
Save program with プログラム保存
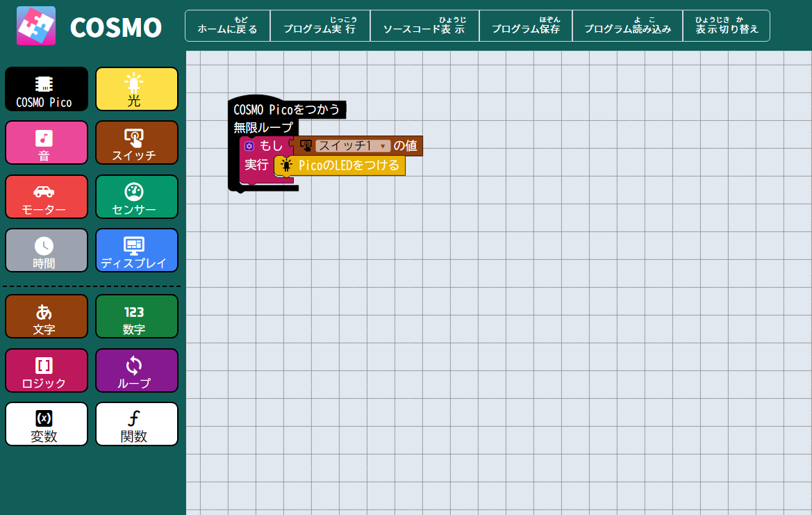[526, 26]
